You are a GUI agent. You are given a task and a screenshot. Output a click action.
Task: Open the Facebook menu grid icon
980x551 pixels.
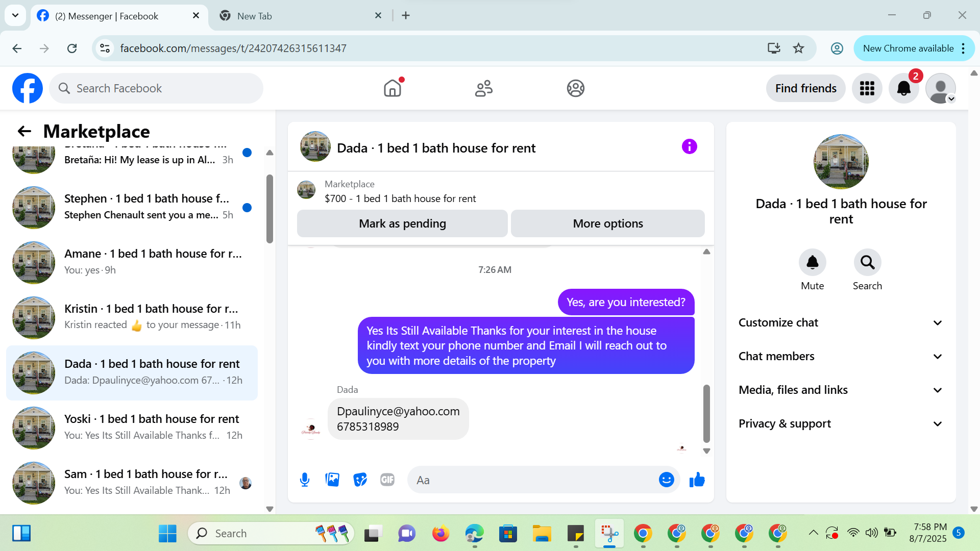click(867, 88)
